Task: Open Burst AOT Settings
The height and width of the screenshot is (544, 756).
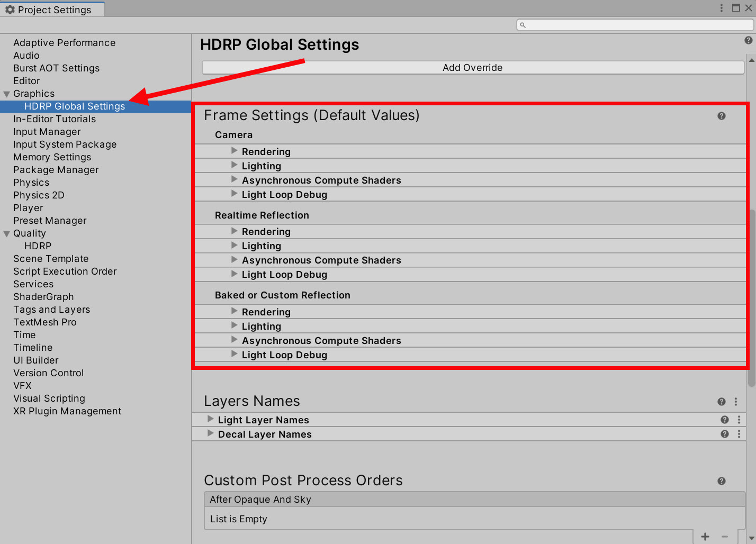Action: coord(56,68)
